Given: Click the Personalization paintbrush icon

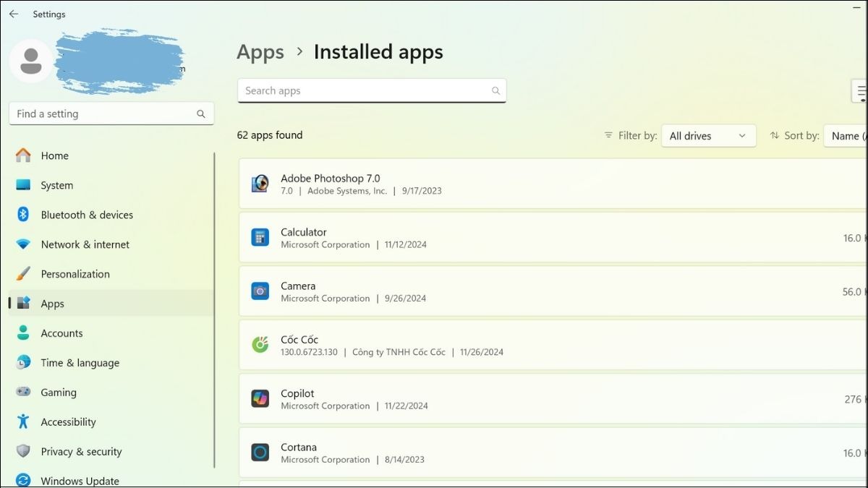Looking at the screenshot, I should point(23,274).
